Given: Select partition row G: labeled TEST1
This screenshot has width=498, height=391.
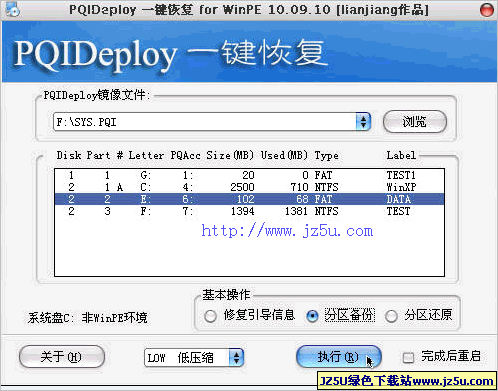Looking at the screenshot, I should coord(249,175).
